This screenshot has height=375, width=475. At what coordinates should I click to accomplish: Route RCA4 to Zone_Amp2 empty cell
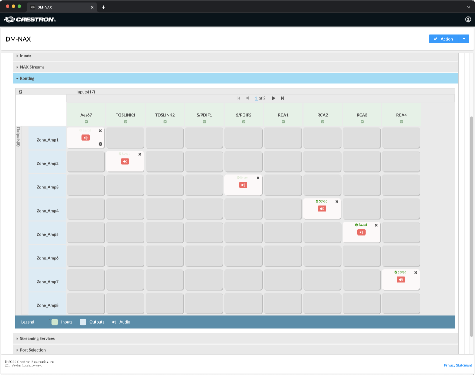pyautogui.click(x=401, y=162)
